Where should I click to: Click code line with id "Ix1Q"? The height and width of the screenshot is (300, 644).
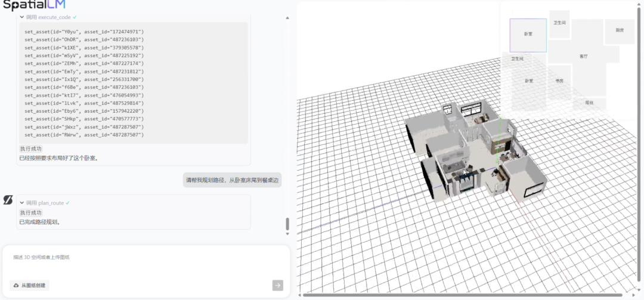point(84,79)
